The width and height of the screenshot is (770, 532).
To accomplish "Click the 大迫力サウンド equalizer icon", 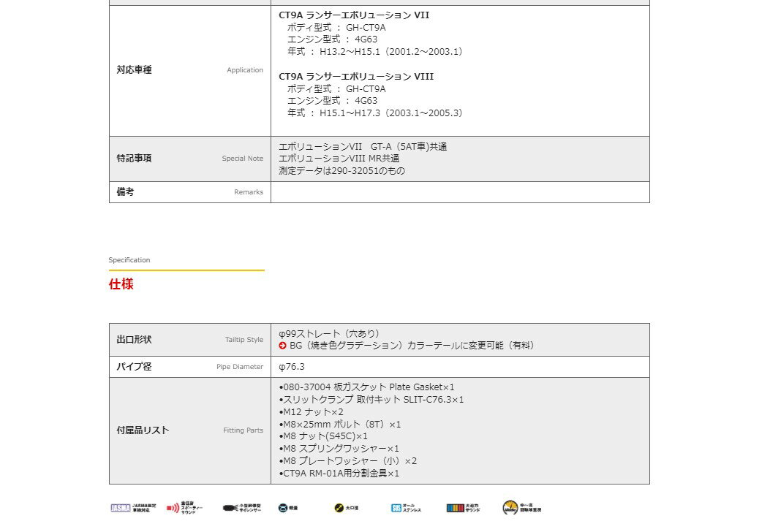I will click(464, 508).
